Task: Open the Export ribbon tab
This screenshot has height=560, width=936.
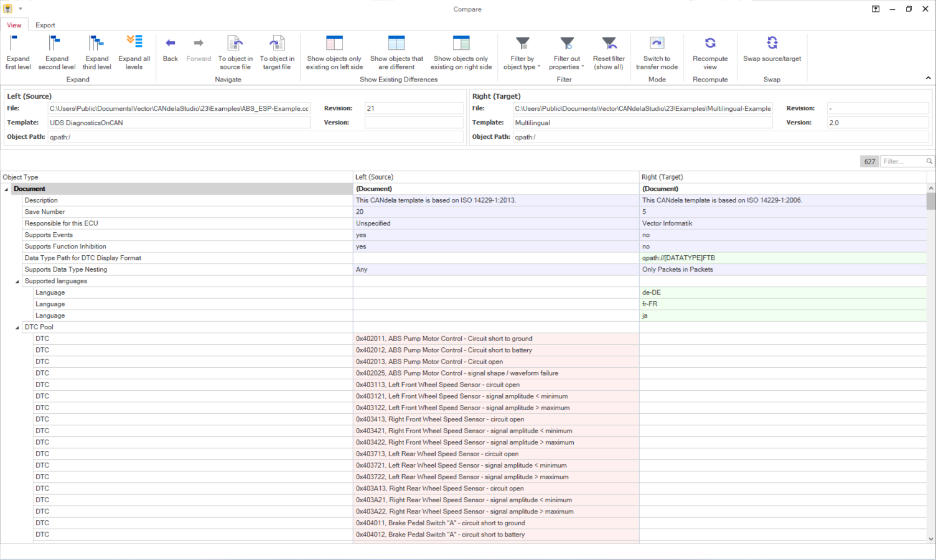Action: [x=45, y=25]
